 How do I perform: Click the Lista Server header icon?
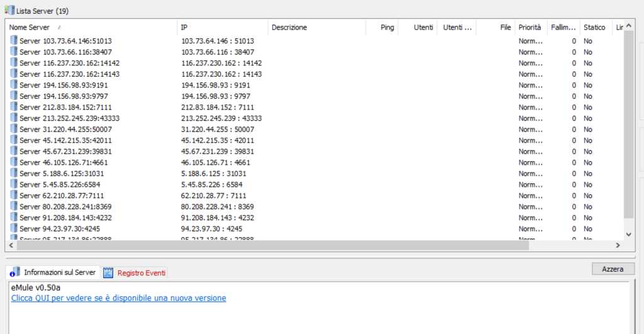[x=9, y=10]
